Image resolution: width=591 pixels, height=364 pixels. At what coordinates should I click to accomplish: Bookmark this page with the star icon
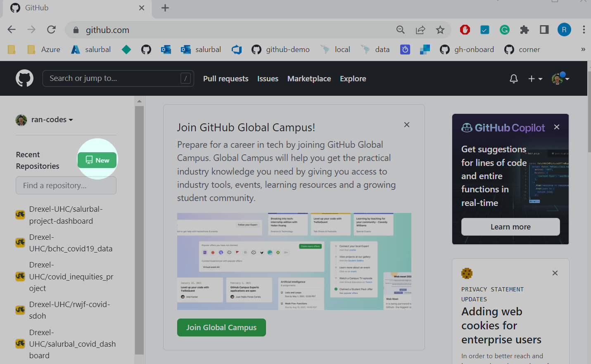(x=440, y=30)
